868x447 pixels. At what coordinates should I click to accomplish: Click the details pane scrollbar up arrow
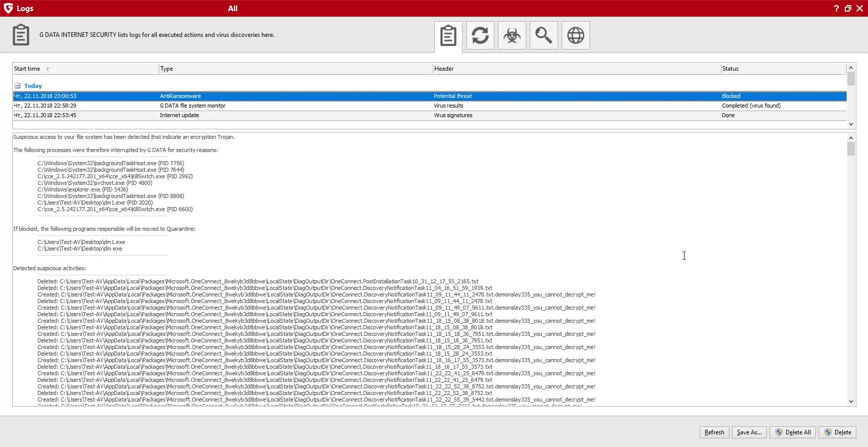pyautogui.click(x=851, y=137)
